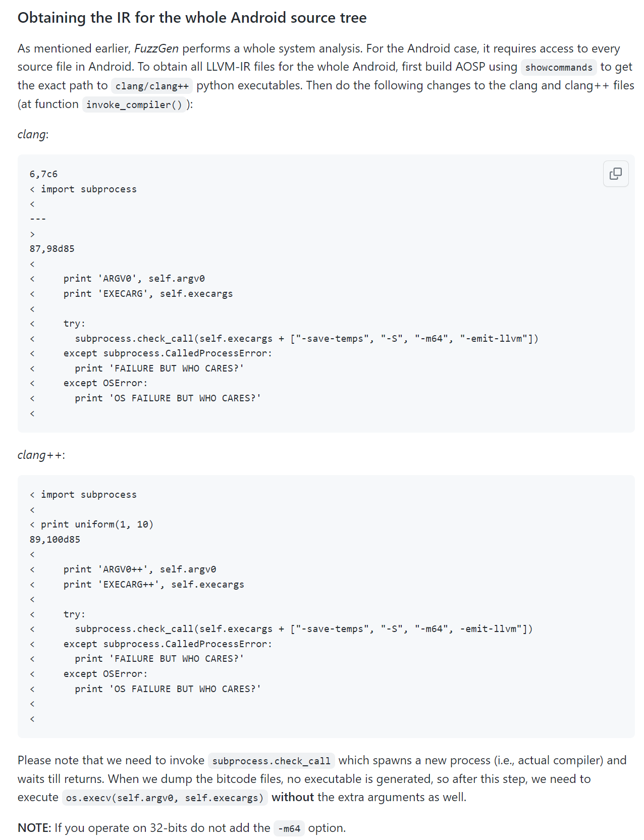Click the italic 'clang++:' label
This screenshot has width=644, height=840.
41,455
